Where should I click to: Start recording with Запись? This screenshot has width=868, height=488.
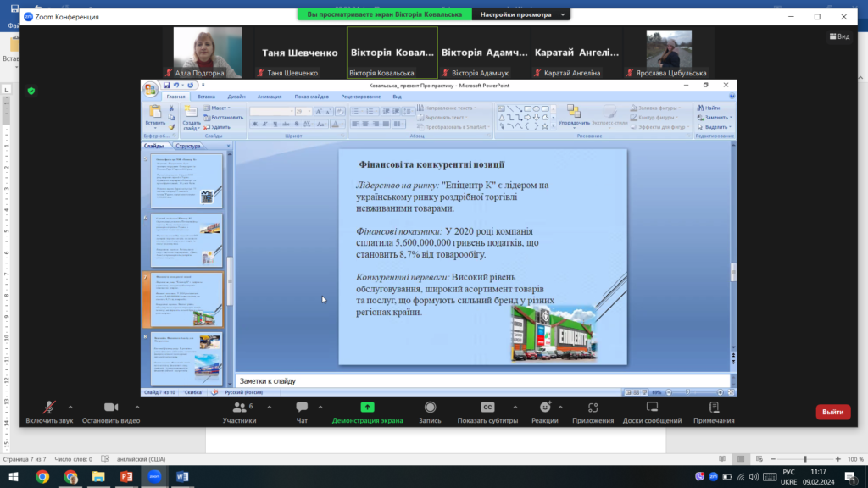tap(430, 413)
